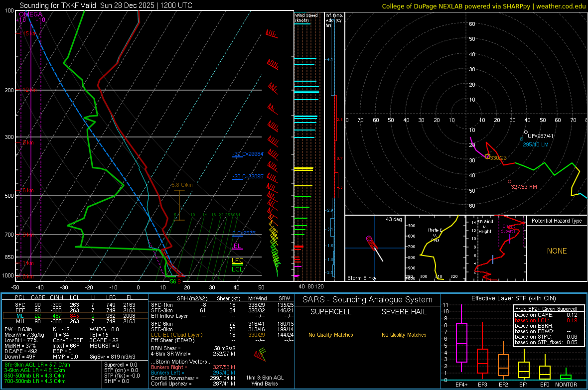The height and width of the screenshot is (390, 588).
Task: Click the -20 C=22095' height label
Action: [x=248, y=177]
